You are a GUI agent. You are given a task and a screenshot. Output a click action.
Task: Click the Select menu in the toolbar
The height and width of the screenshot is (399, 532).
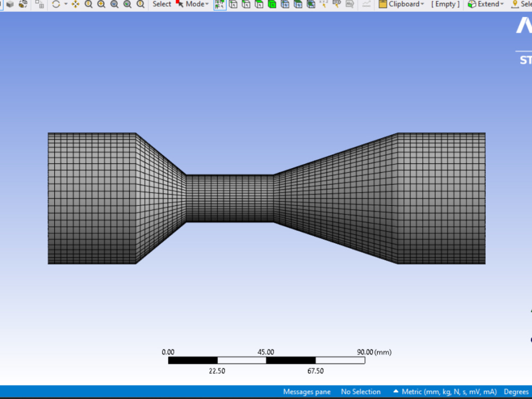[x=161, y=4]
